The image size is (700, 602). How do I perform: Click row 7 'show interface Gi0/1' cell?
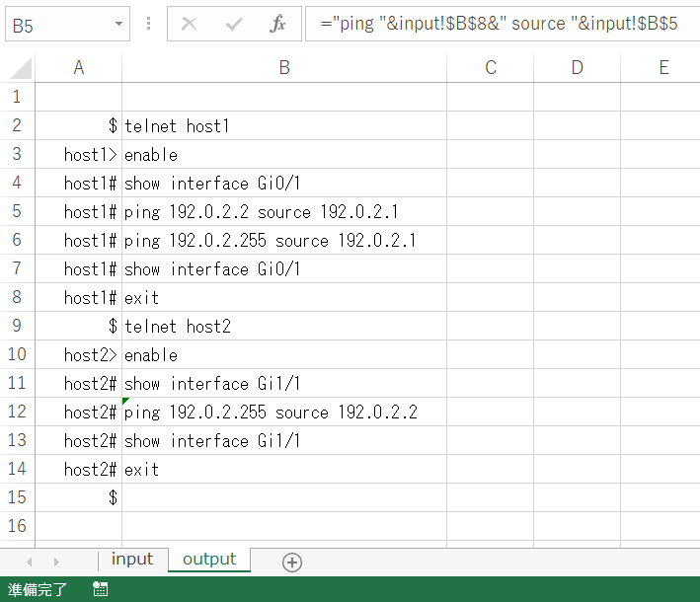pyautogui.click(x=284, y=268)
